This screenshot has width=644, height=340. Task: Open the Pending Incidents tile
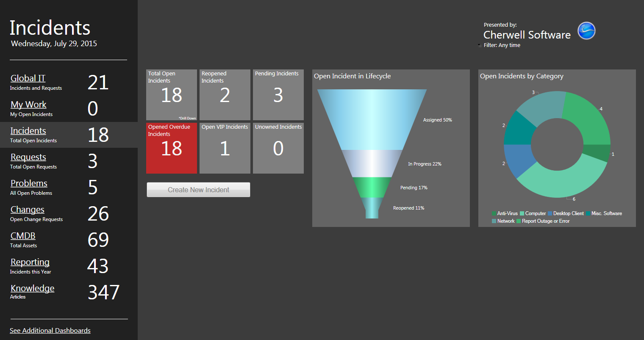pos(278,95)
